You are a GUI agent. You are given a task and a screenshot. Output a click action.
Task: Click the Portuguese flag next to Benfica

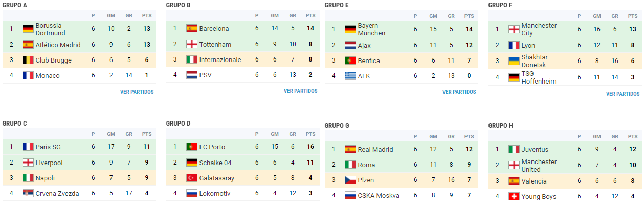pyautogui.click(x=350, y=60)
